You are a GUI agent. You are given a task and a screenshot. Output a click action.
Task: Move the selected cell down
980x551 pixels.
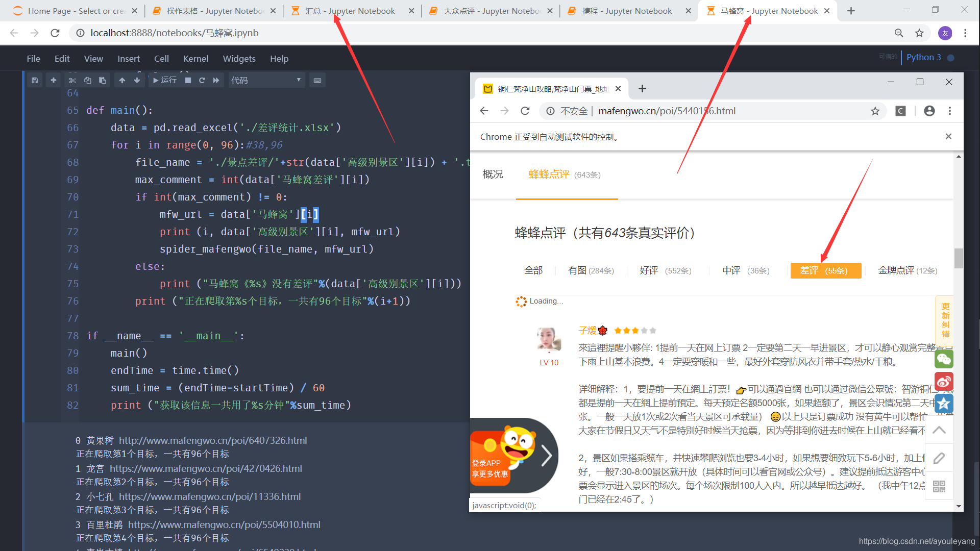click(137, 80)
